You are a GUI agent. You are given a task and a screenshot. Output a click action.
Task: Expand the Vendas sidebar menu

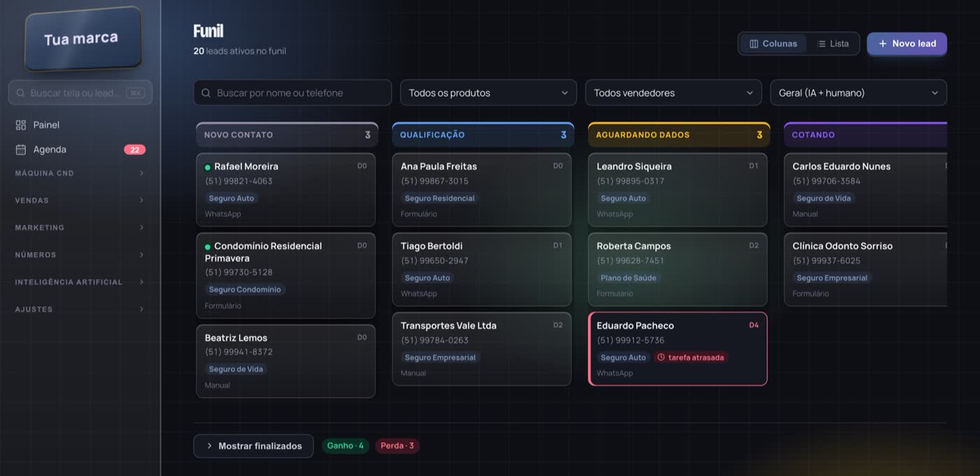point(80,200)
